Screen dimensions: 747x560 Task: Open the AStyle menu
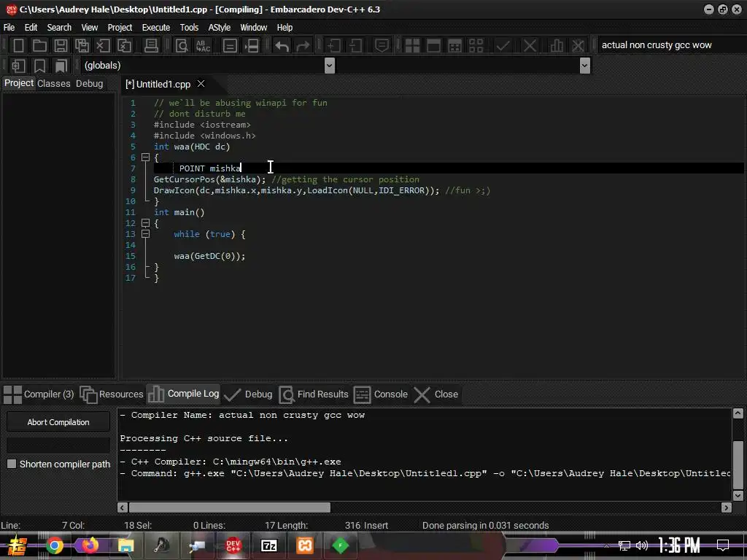point(219,27)
